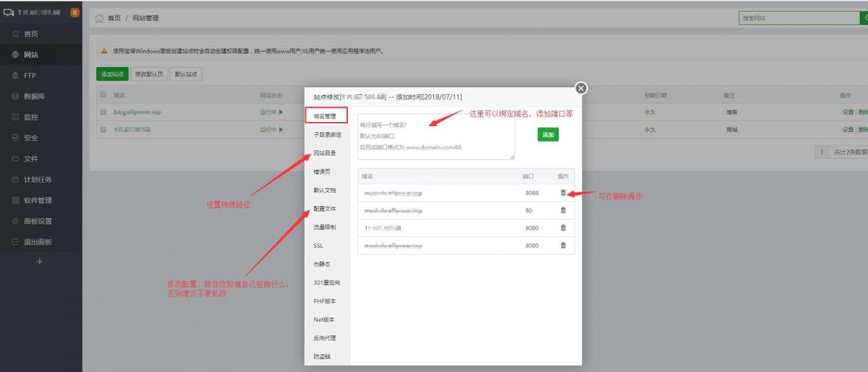The width and height of the screenshot is (868, 372).
Task: Click the plus icon below sidebar menu
Action: 39,262
